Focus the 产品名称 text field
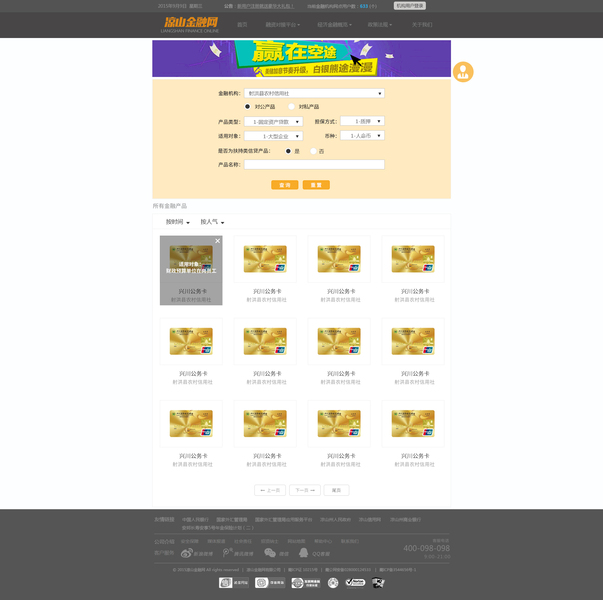The image size is (603, 600). (x=314, y=165)
